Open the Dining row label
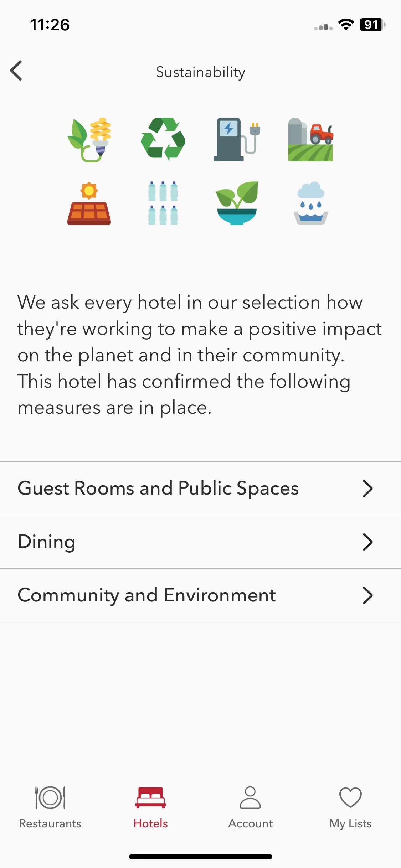 (x=47, y=542)
